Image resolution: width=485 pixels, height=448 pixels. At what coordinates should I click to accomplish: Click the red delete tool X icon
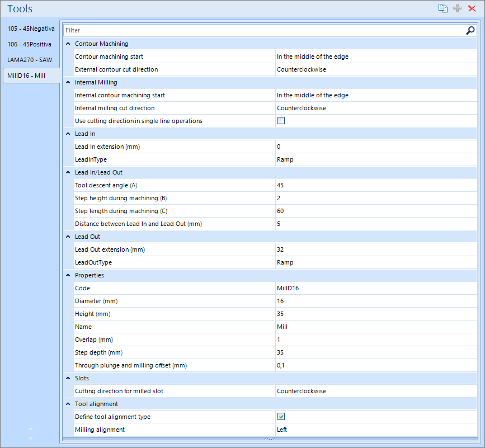(472, 8)
